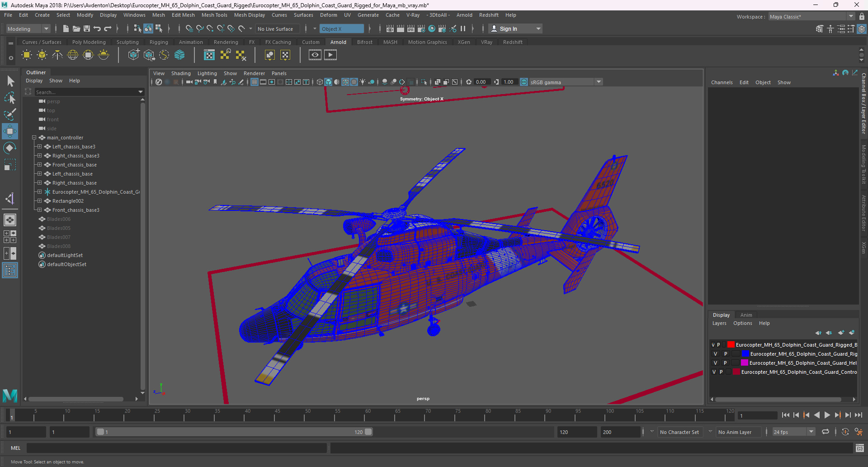Toggle the auto keyframe button

[x=845, y=432]
